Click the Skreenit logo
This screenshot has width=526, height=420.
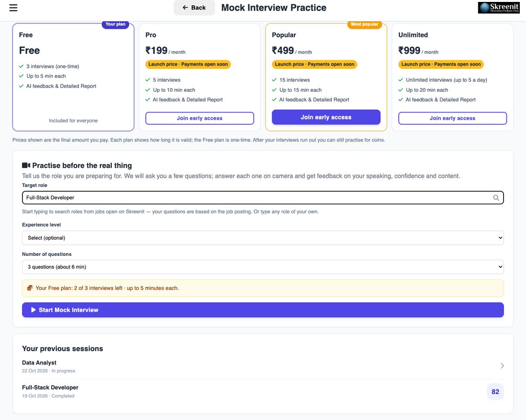tap(498, 8)
